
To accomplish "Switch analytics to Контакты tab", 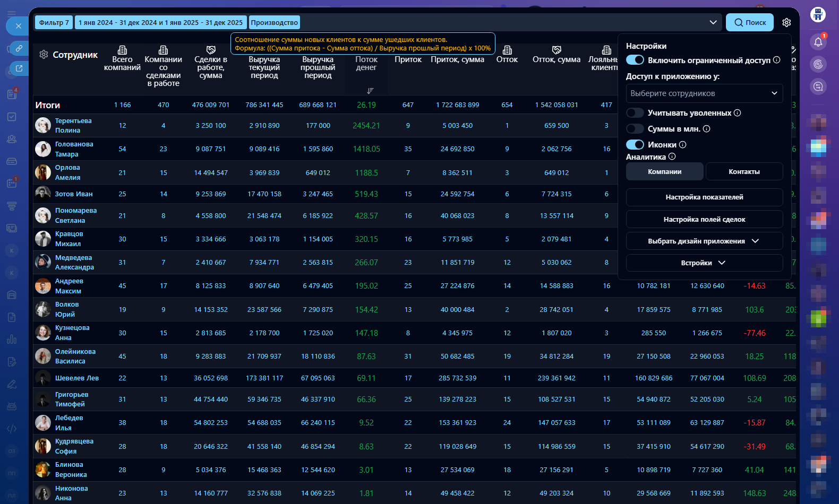I will click(744, 171).
